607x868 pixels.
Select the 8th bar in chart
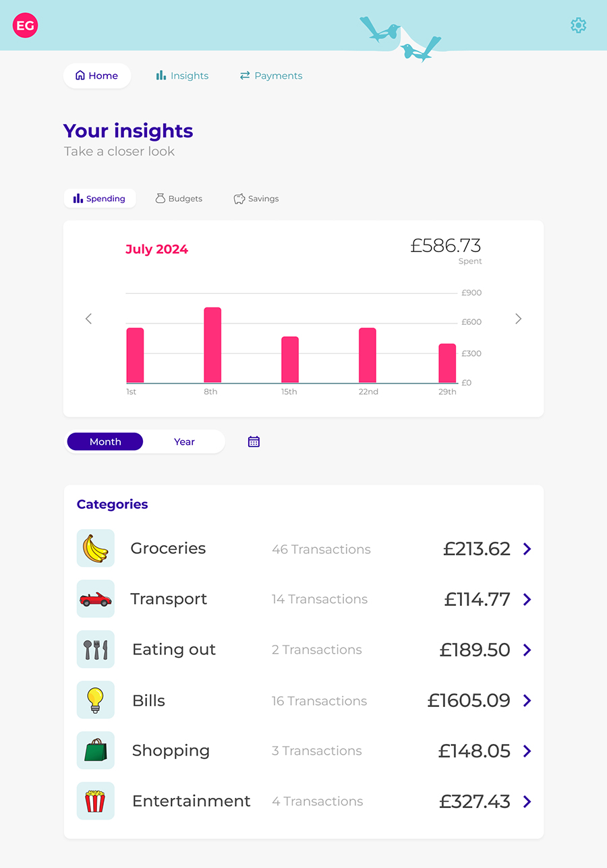pyautogui.click(x=212, y=345)
